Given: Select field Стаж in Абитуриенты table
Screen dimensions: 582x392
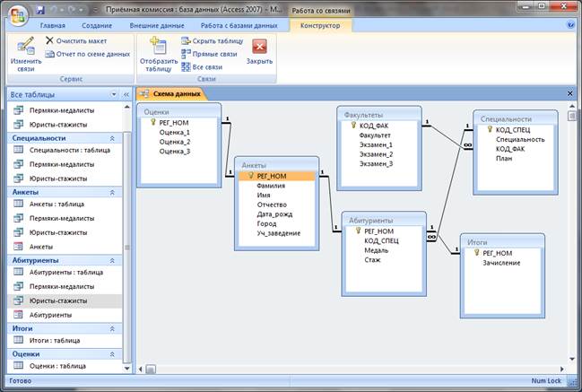Looking at the screenshot, I should point(372,260).
